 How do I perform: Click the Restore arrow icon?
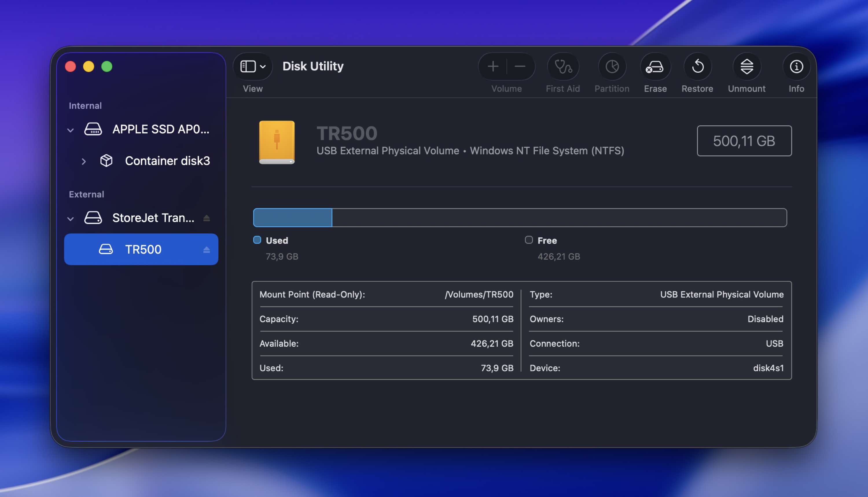[698, 66]
